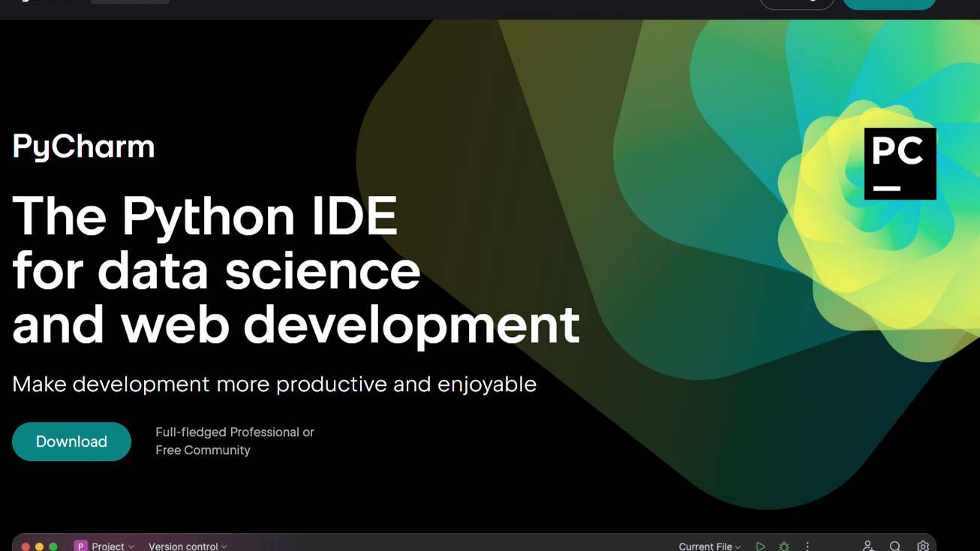
Task: Click the "for data science" headline line
Action: click(216, 270)
